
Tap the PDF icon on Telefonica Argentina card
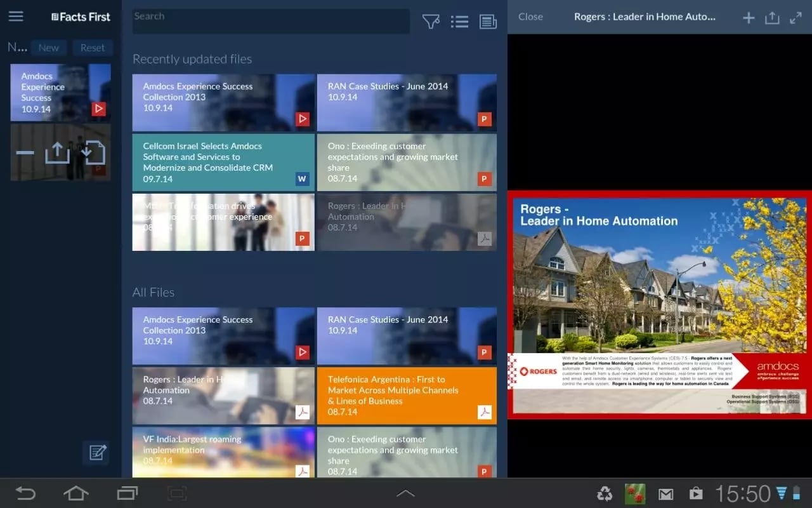(x=485, y=412)
